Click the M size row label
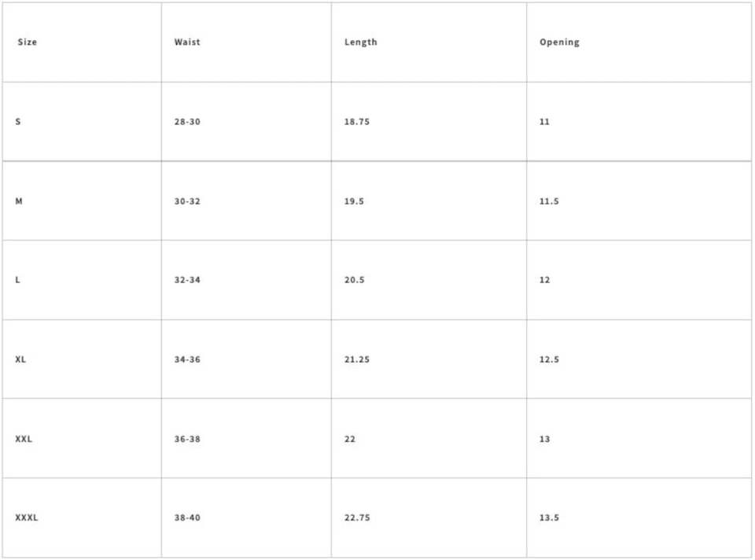This screenshot has height=560, width=755. tap(19, 201)
